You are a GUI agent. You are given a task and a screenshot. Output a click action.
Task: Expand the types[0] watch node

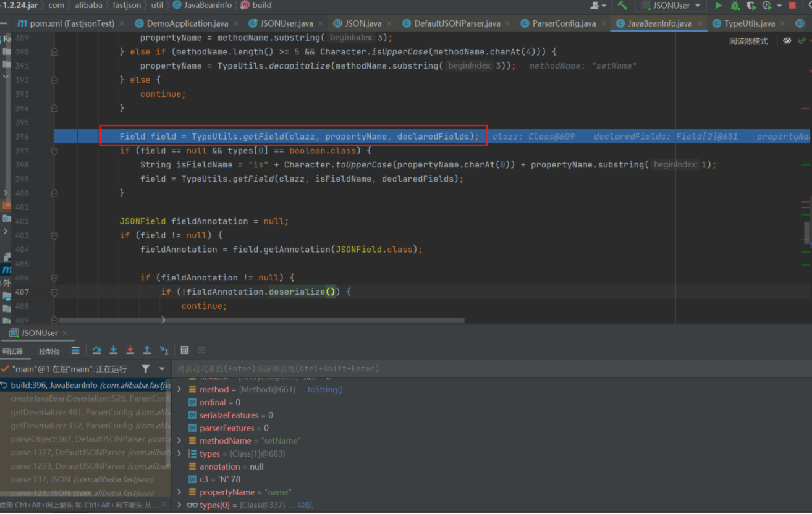click(x=180, y=505)
